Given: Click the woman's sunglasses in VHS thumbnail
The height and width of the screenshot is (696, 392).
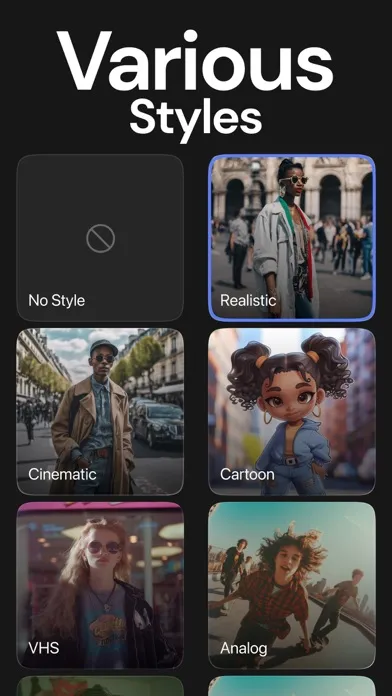Looking at the screenshot, I should tap(103, 548).
